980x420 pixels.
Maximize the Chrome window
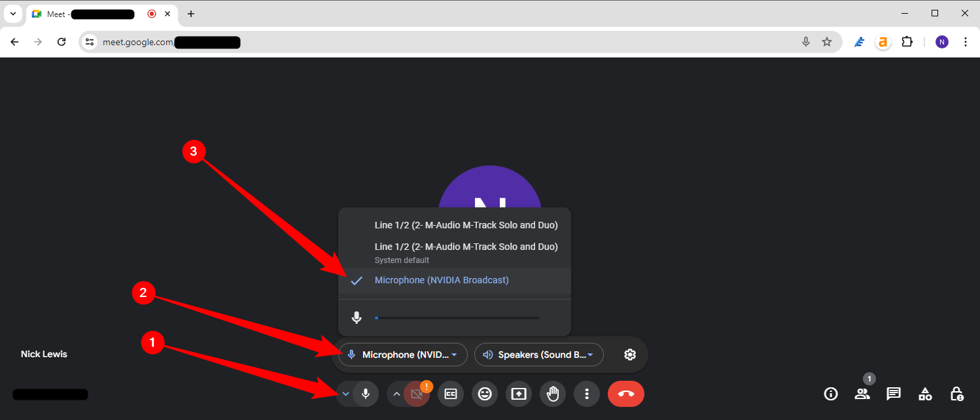(935, 13)
